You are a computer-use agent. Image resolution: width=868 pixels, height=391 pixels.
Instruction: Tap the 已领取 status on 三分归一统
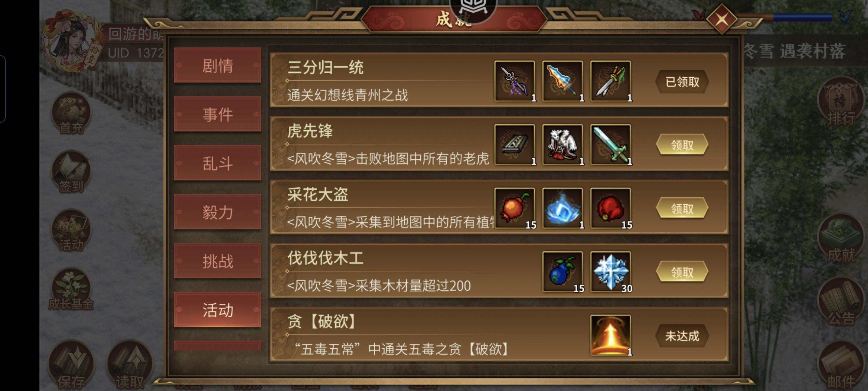point(682,81)
